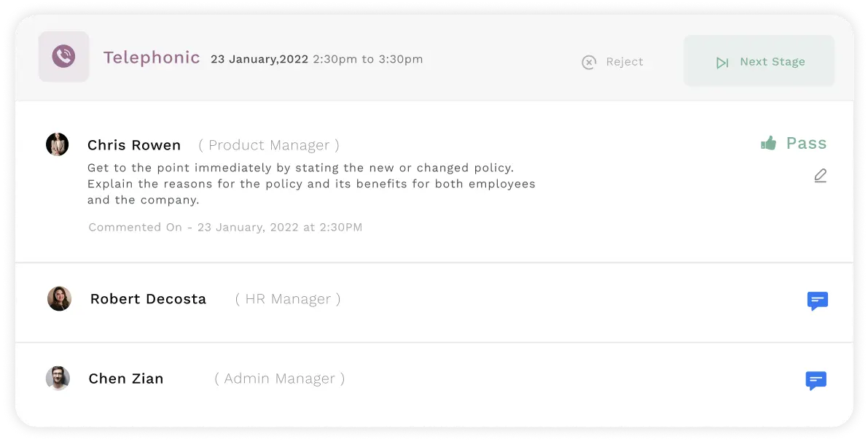Click the Next Stage skip-forward icon
The width and height of the screenshot is (868, 442).
[722, 63]
